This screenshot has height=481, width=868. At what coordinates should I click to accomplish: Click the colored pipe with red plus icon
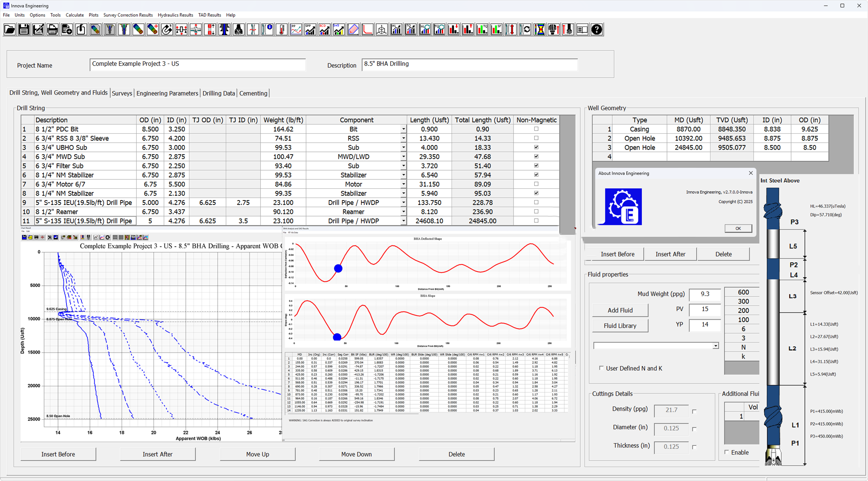(153, 30)
